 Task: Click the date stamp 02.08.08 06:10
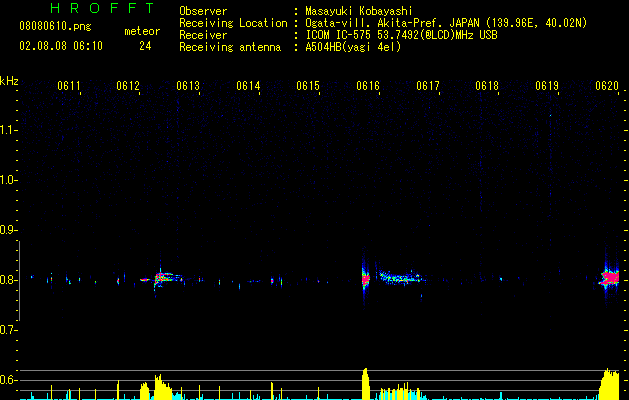(x=61, y=46)
